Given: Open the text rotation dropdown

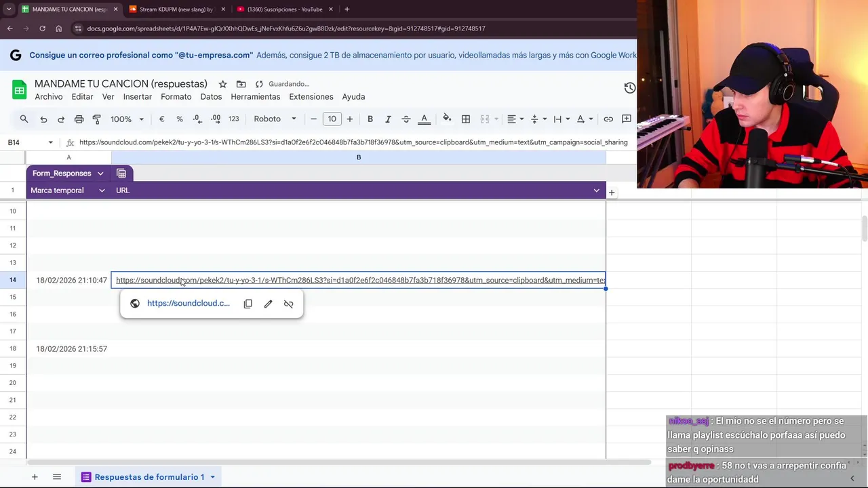Looking at the screenshot, I should point(585,119).
